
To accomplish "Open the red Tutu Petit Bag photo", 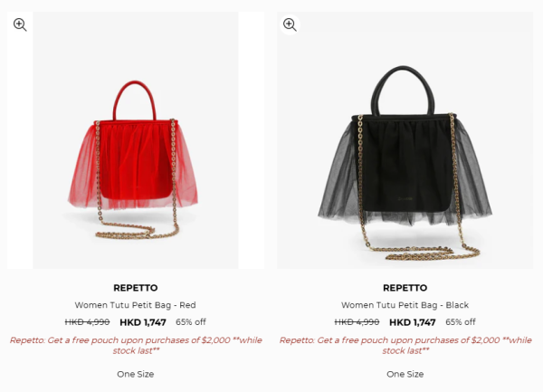I will 136,140.
